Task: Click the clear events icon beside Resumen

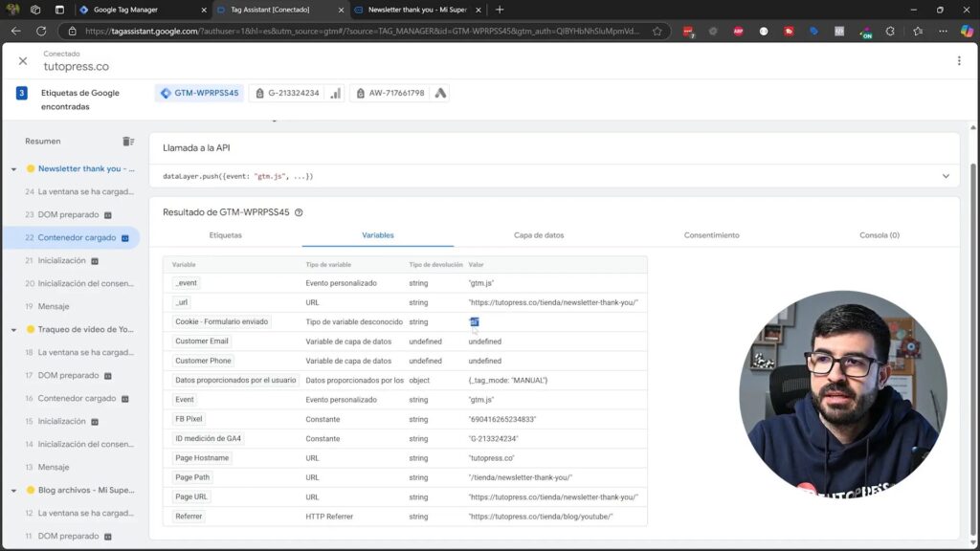Action: coord(128,142)
